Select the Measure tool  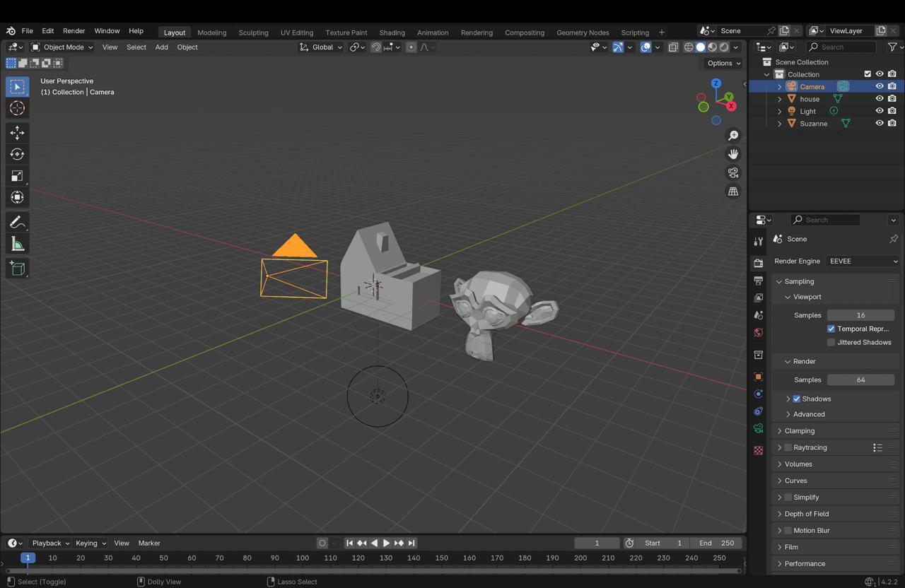click(x=17, y=245)
